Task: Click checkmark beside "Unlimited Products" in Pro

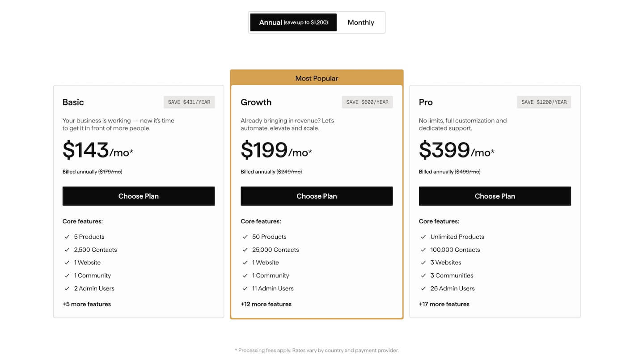Action: (x=423, y=237)
